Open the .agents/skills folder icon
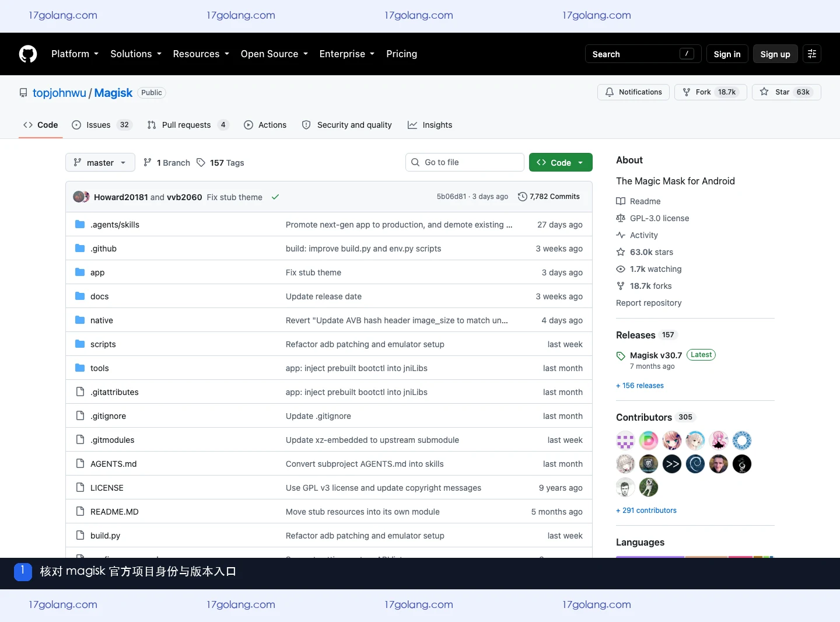 pos(80,225)
